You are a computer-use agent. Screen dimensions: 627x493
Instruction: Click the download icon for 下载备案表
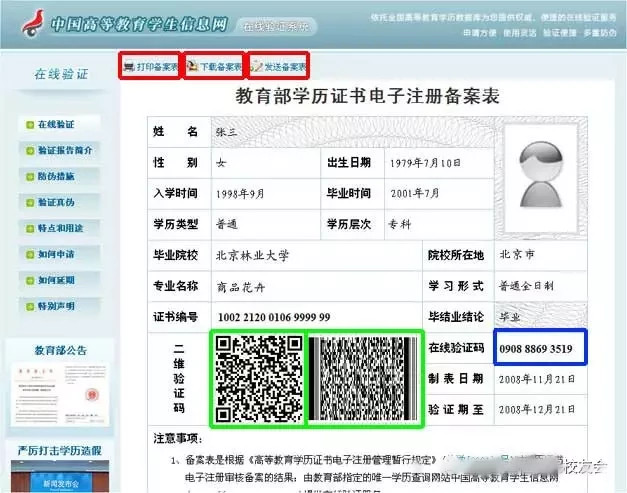tap(193, 66)
